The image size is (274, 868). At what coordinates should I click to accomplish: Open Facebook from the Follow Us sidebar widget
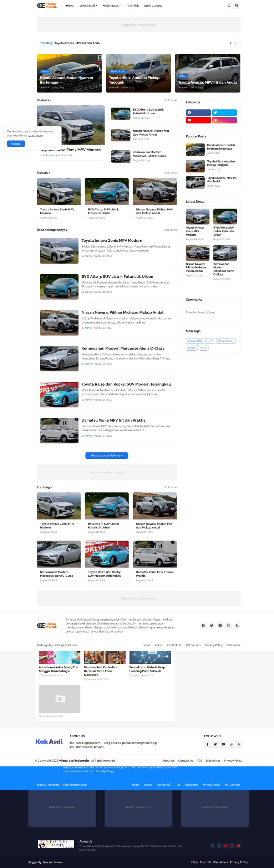[x=198, y=112]
